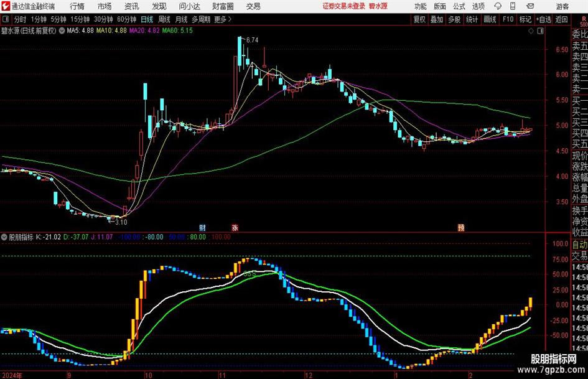This screenshot has height=379, width=588.
Task: Open the 功能 menu
Action: (421, 6)
